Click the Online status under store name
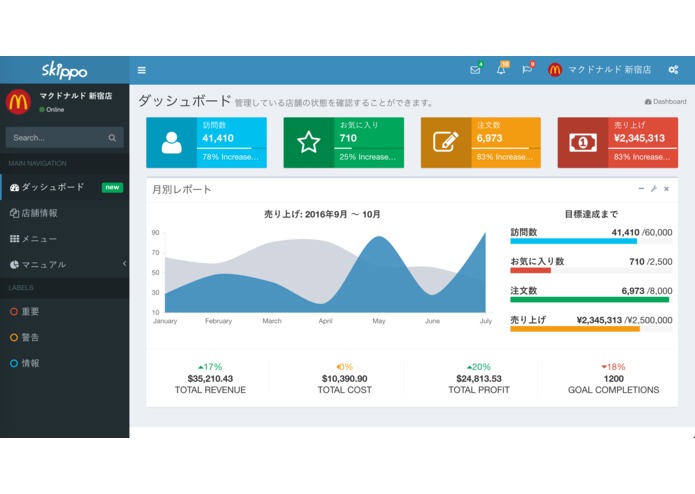This screenshot has height=494, width=695. (52, 109)
